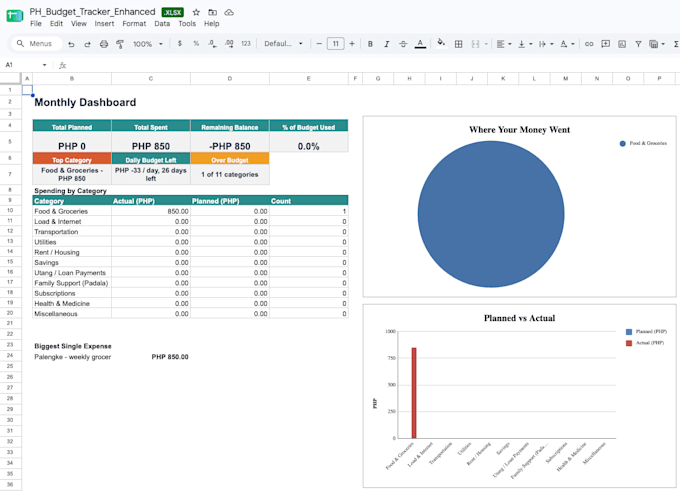Decrease font size with minus button
This screenshot has width=680, height=491.
click(319, 43)
